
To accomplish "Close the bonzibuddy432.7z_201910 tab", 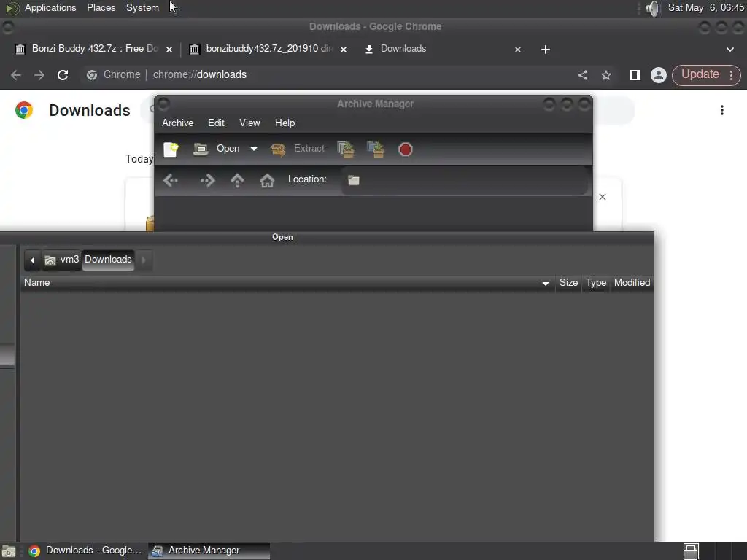I will point(344,50).
